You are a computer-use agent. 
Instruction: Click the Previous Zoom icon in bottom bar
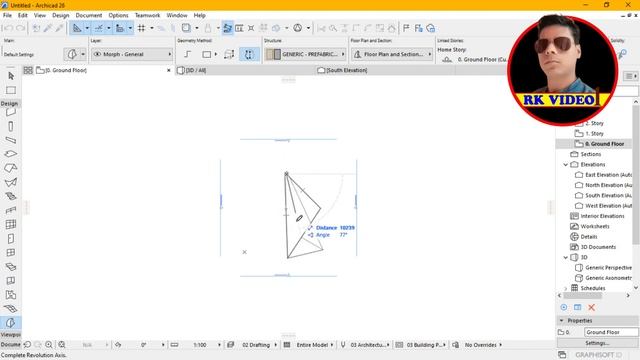click(27, 345)
